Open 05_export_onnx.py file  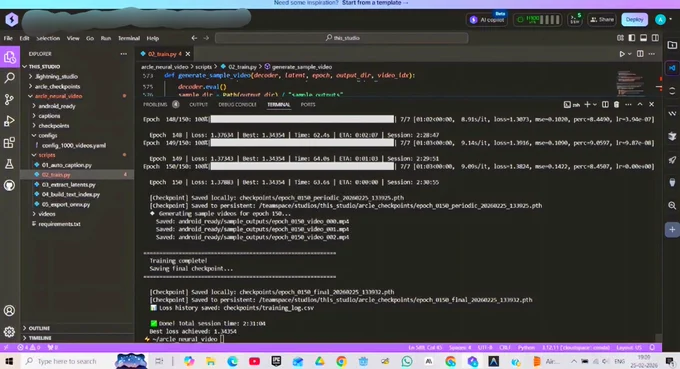[x=66, y=204]
